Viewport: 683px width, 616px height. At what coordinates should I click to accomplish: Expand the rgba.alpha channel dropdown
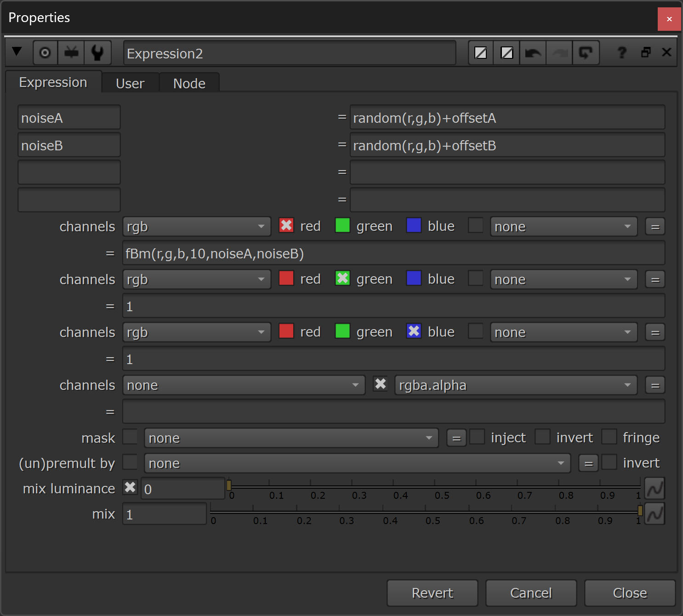[515, 385]
